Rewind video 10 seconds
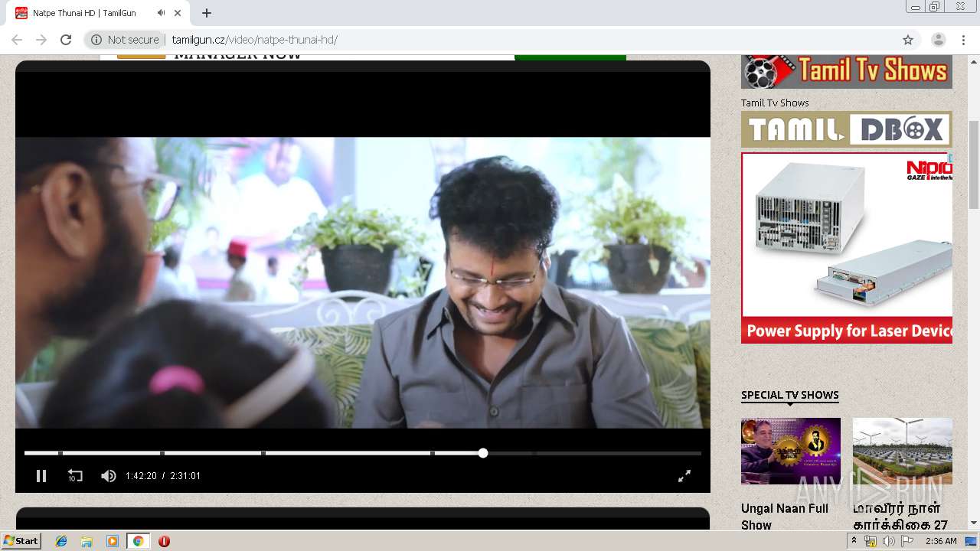 [x=74, y=476]
